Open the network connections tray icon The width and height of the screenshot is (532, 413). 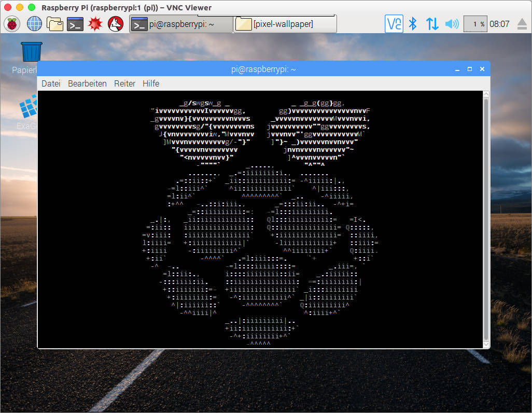tap(432, 24)
